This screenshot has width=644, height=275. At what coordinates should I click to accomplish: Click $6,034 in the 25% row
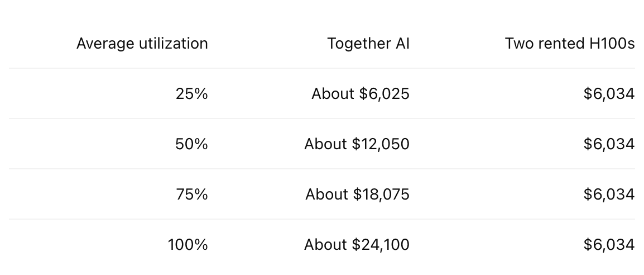609,94
